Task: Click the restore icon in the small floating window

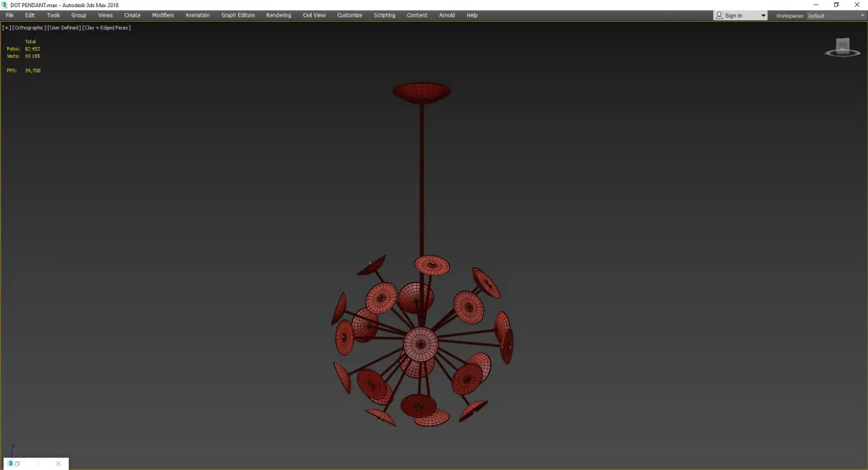Action: 17,463
